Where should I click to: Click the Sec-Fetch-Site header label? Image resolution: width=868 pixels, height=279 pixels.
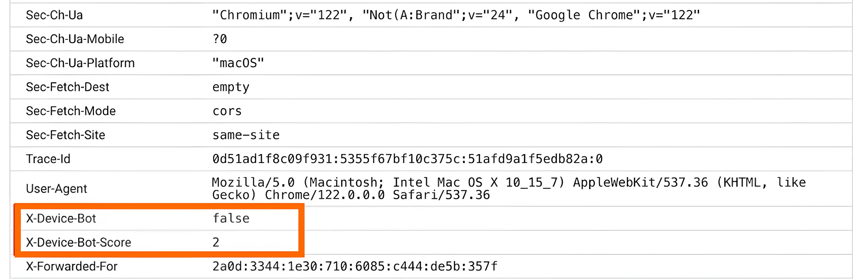pyautogui.click(x=65, y=135)
